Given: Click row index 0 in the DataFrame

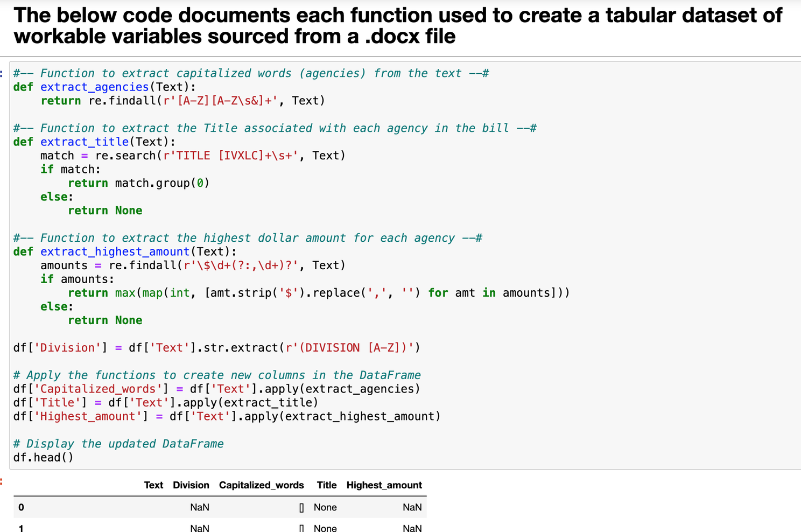Looking at the screenshot, I should point(21,507).
